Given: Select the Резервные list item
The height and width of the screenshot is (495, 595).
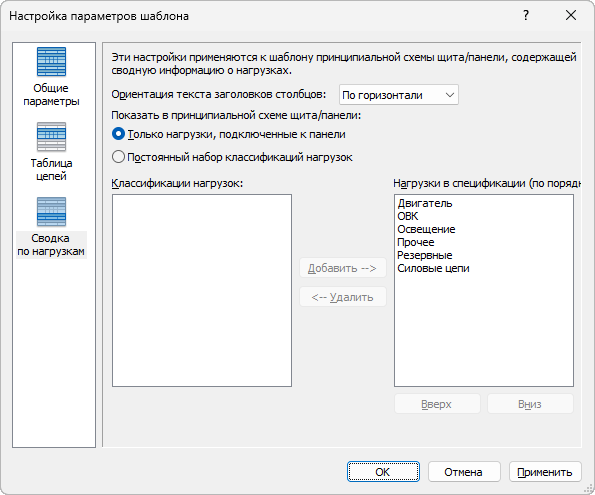Looking at the screenshot, I should pyautogui.click(x=425, y=255).
